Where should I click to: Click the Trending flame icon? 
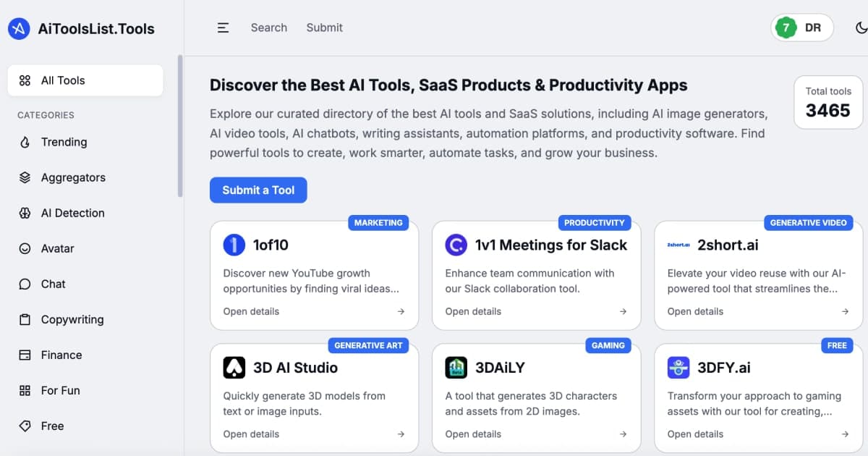pos(25,142)
